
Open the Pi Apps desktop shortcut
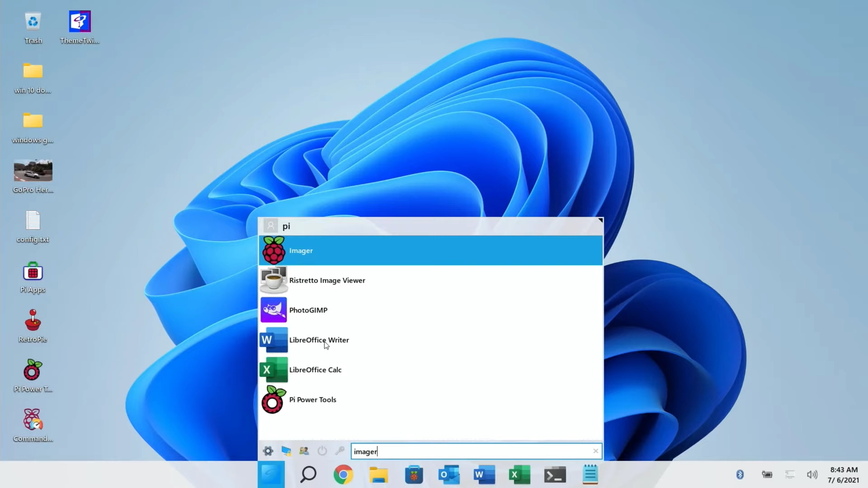[33, 277]
